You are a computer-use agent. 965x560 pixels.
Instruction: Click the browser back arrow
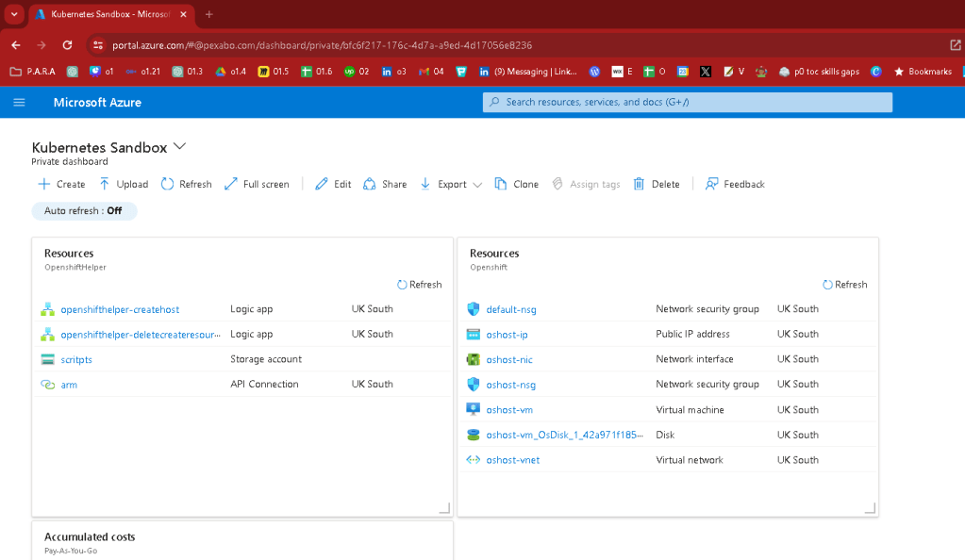pyautogui.click(x=16, y=45)
